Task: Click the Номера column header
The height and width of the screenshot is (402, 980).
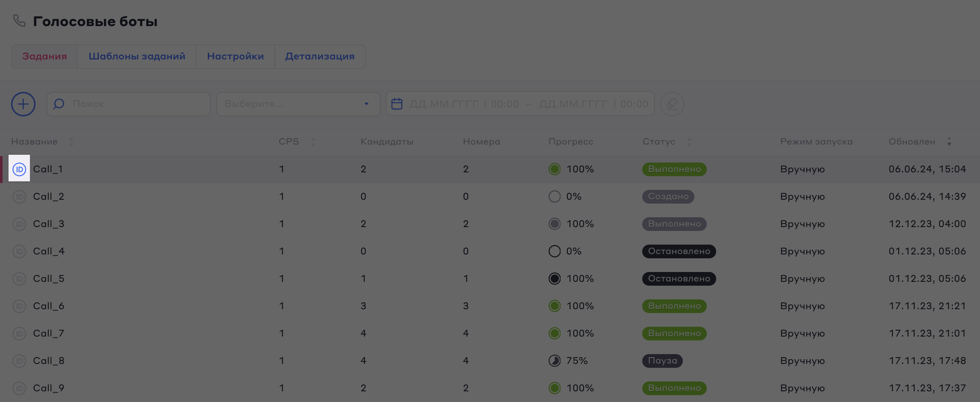Action: click(x=481, y=142)
